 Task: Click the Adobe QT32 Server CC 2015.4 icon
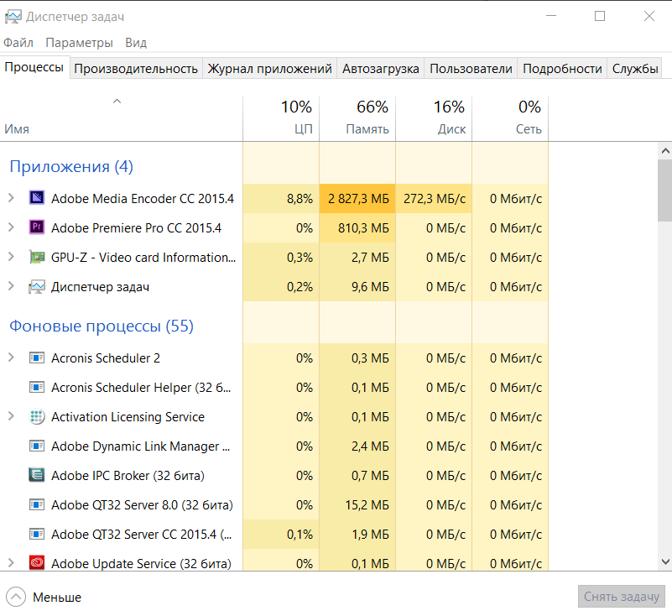[x=37, y=535]
